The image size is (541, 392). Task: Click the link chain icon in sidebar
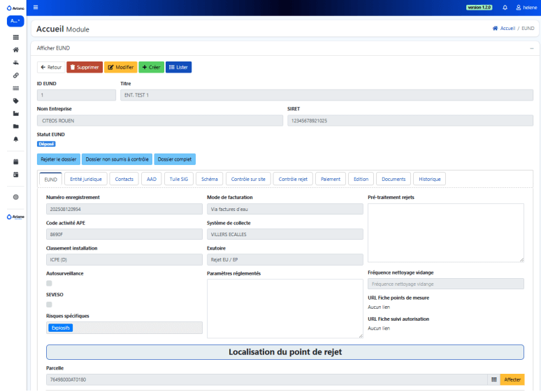click(15, 75)
